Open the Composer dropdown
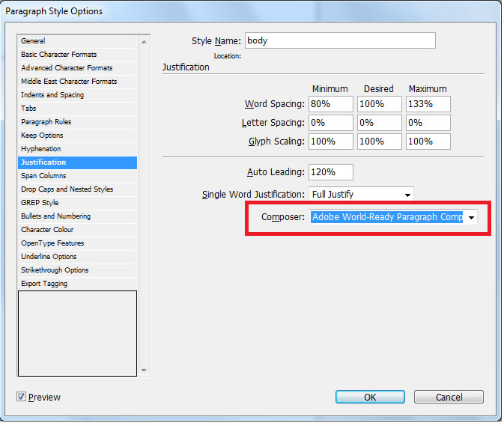 [393, 217]
